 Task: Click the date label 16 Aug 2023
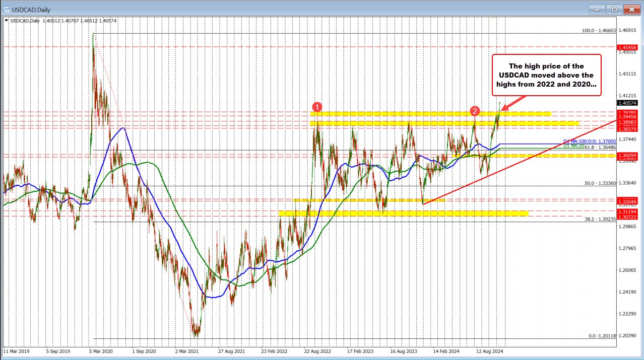click(404, 350)
